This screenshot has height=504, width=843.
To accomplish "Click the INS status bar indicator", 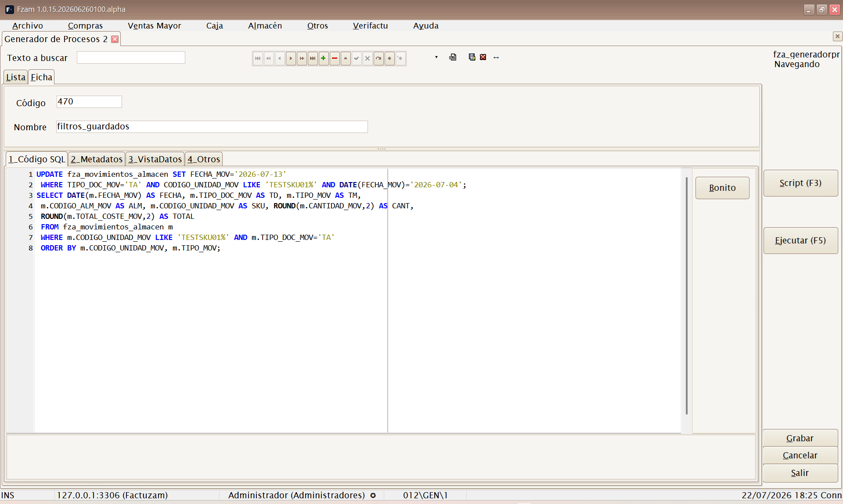I will click(8, 495).
